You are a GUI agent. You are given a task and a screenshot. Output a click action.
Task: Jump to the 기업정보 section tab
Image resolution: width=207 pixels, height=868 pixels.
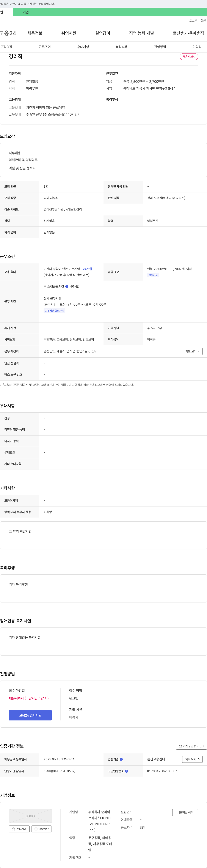198,47
